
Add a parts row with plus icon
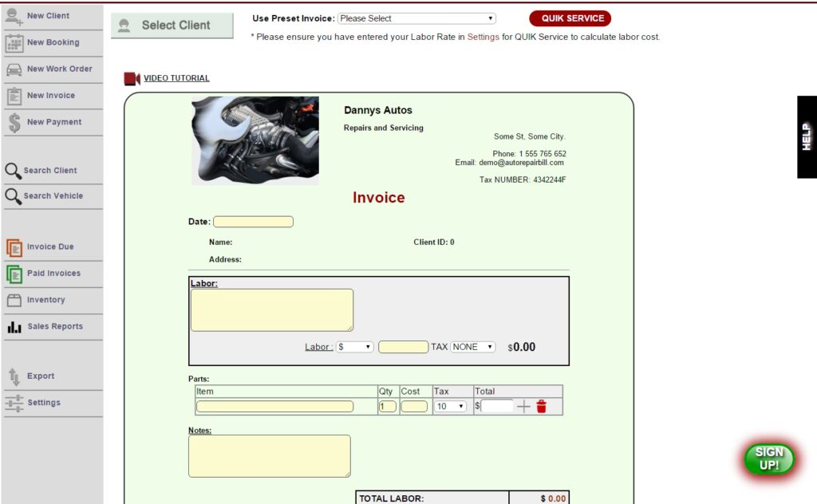coord(523,407)
